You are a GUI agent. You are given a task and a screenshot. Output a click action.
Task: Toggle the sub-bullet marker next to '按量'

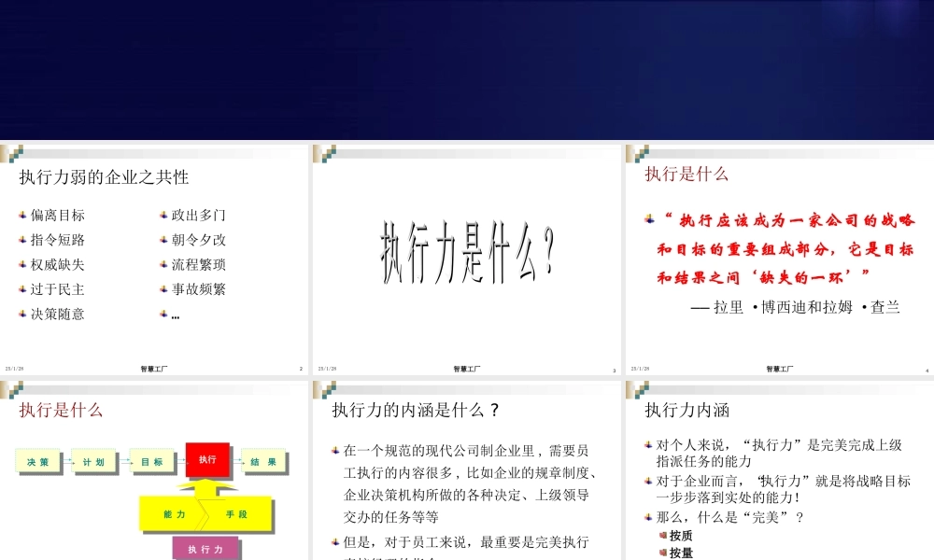pyautogui.click(x=661, y=552)
